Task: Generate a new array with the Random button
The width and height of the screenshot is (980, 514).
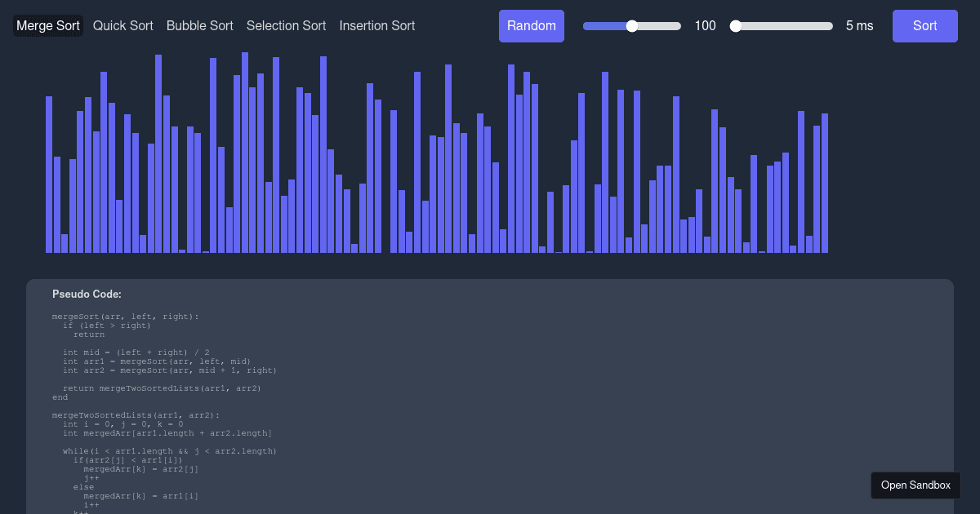Action: click(531, 25)
